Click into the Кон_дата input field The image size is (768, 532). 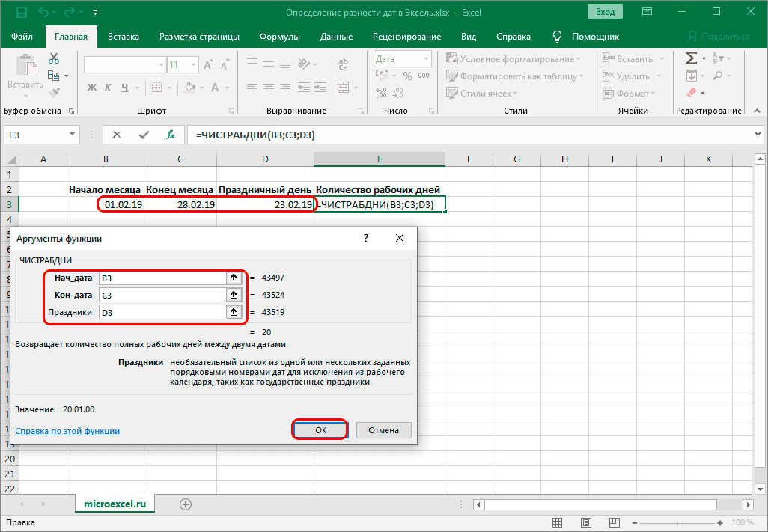tap(161, 295)
